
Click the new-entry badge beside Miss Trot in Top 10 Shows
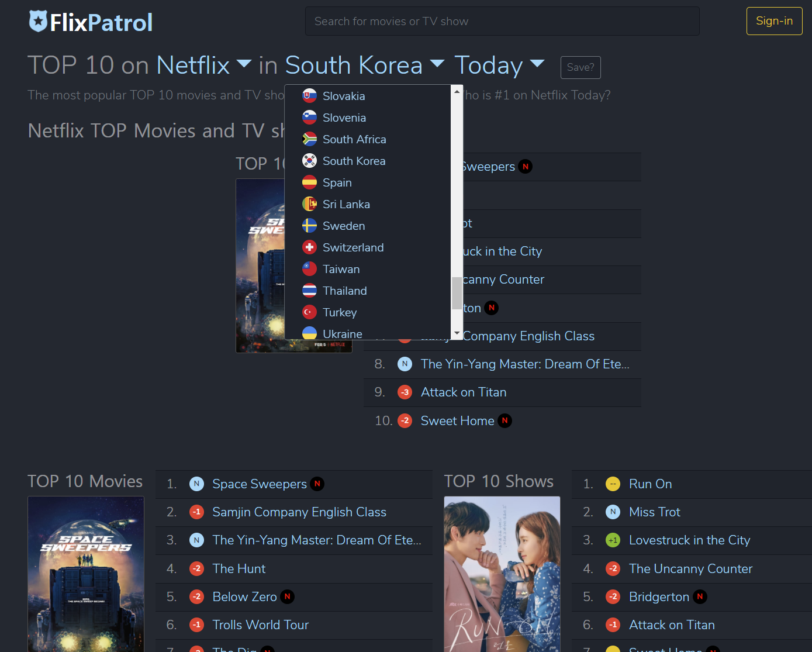coord(613,512)
